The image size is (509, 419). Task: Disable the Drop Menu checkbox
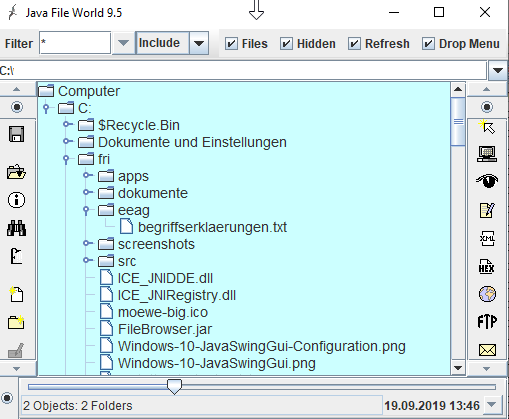[x=428, y=44]
